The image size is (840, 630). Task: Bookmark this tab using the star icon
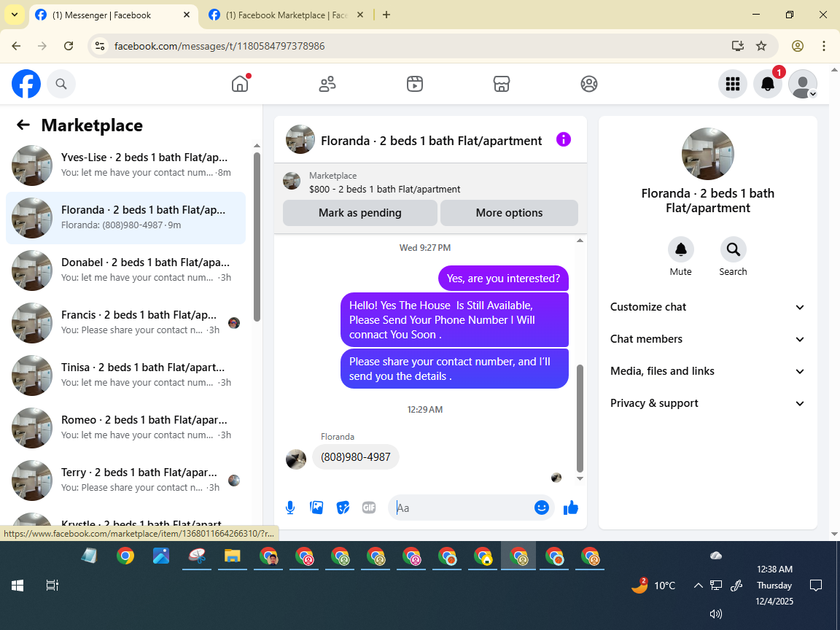pos(761,46)
